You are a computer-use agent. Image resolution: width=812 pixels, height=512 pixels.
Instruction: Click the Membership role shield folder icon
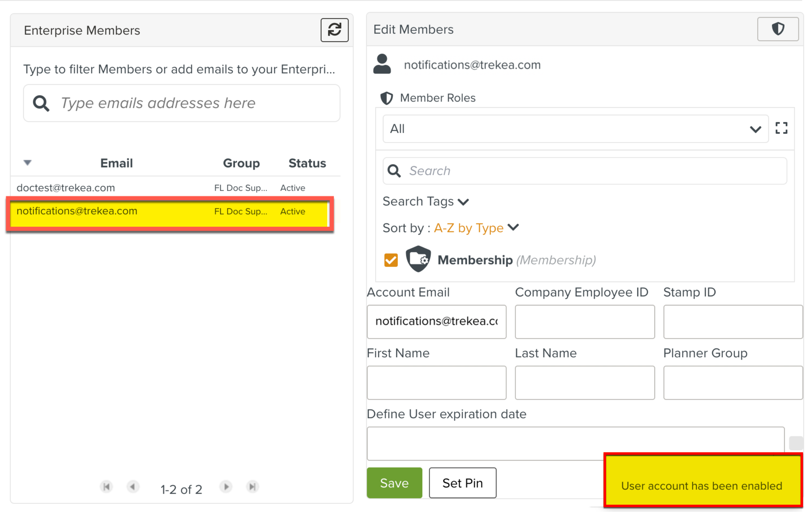418,259
